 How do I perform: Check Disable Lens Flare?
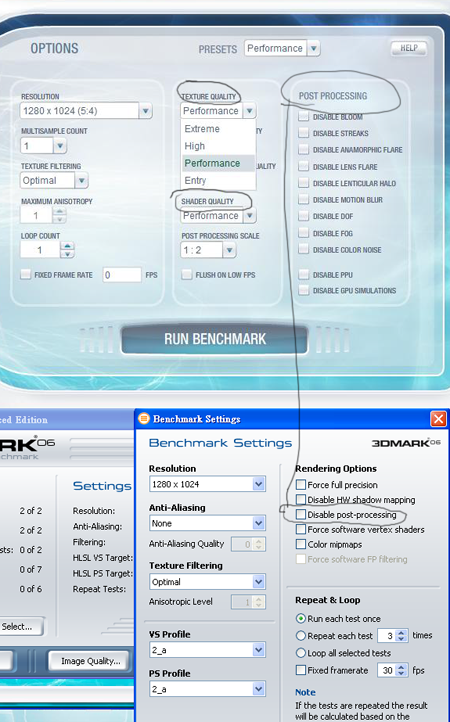point(303,166)
